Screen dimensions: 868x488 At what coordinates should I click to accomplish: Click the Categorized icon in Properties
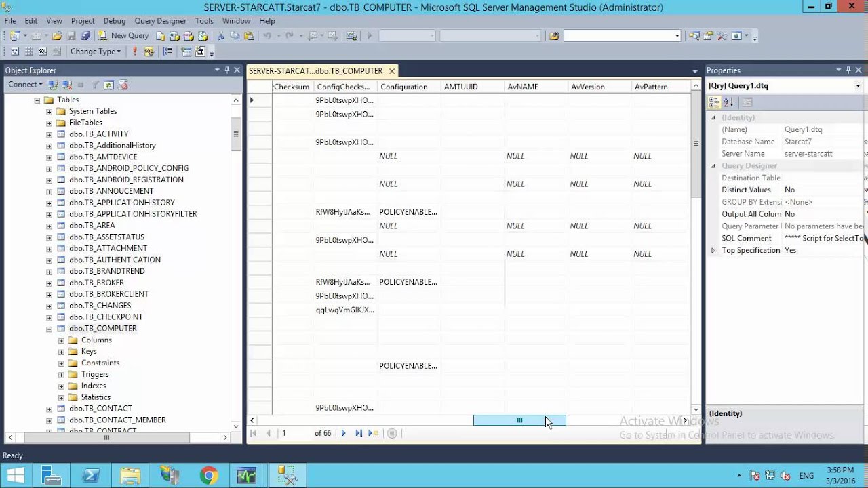pyautogui.click(x=714, y=102)
